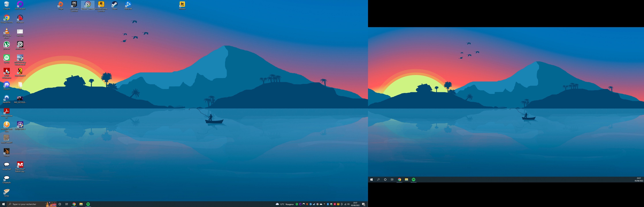
Task: Open Epic Games Launcher shortcut
Action: point(74,4)
